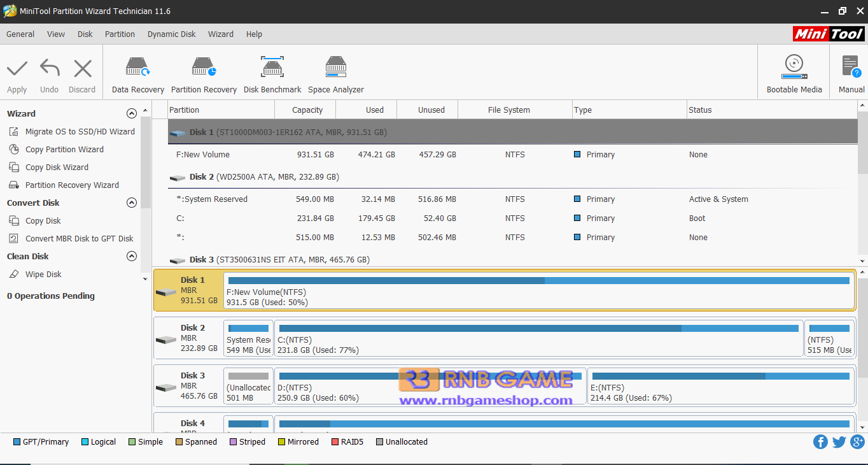Sort by the Capacity column header
Viewport: 868px width, 465px height.
(x=305, y=110)
